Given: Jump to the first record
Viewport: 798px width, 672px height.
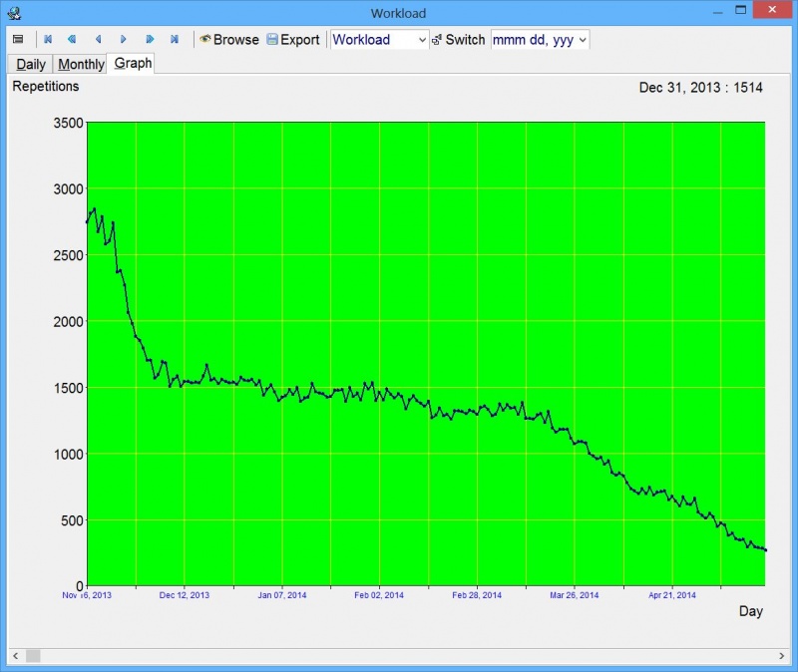Looking at the screenshot, I should pyautogui.click(x=48, y=40).
